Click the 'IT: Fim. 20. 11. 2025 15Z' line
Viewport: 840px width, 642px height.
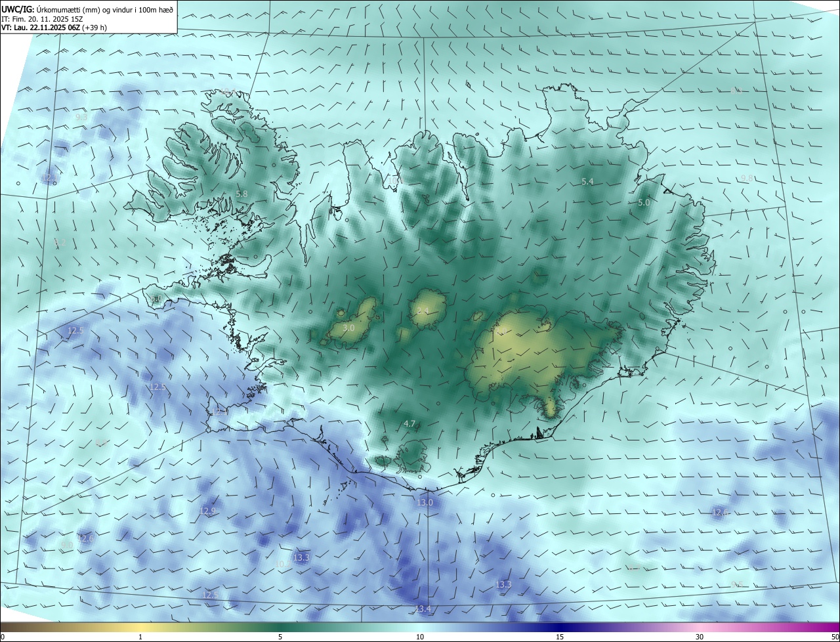coord(41,19)
